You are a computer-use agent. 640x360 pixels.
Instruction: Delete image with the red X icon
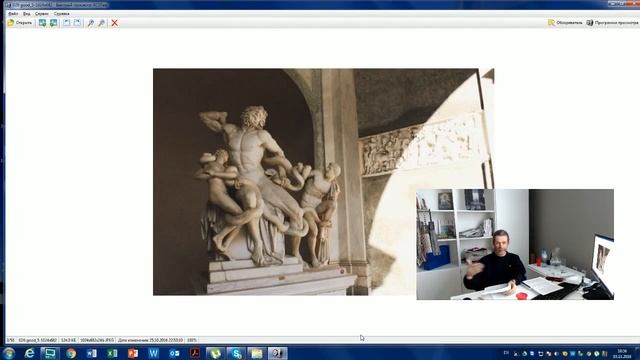[x=115, y=23]
